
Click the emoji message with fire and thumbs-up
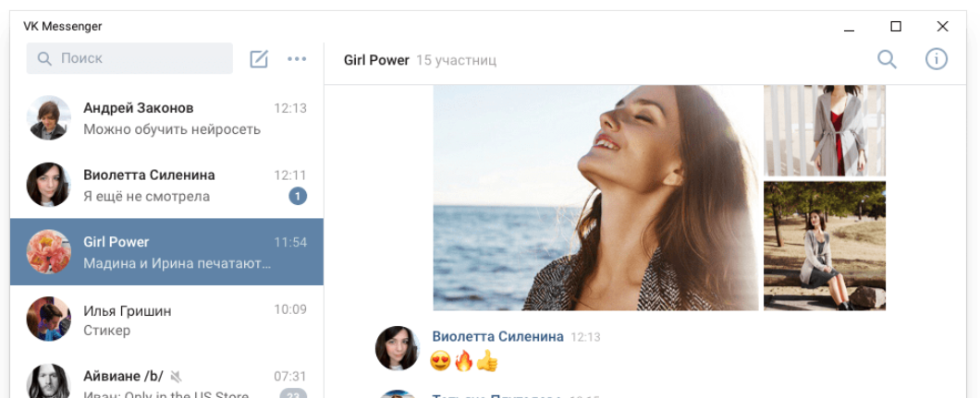pyautogui.click(x=464, y=361)
